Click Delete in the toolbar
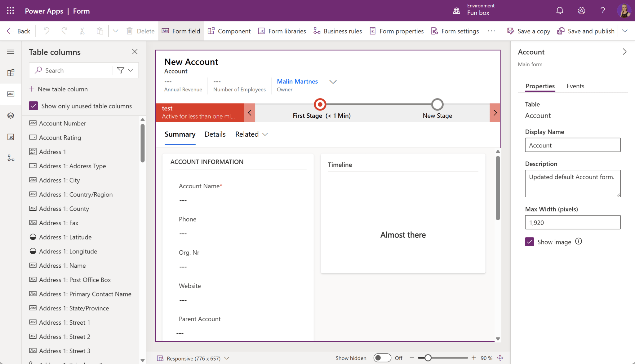635x364 pixels. pyautogui.click(x=140, y=31)
